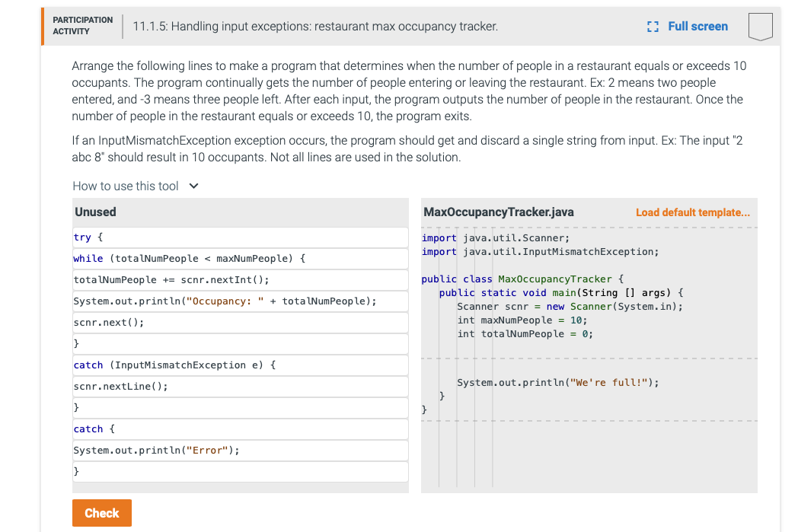Click the 'scnr.next();' code line
The image size is (798, 532).
[240, 322]
